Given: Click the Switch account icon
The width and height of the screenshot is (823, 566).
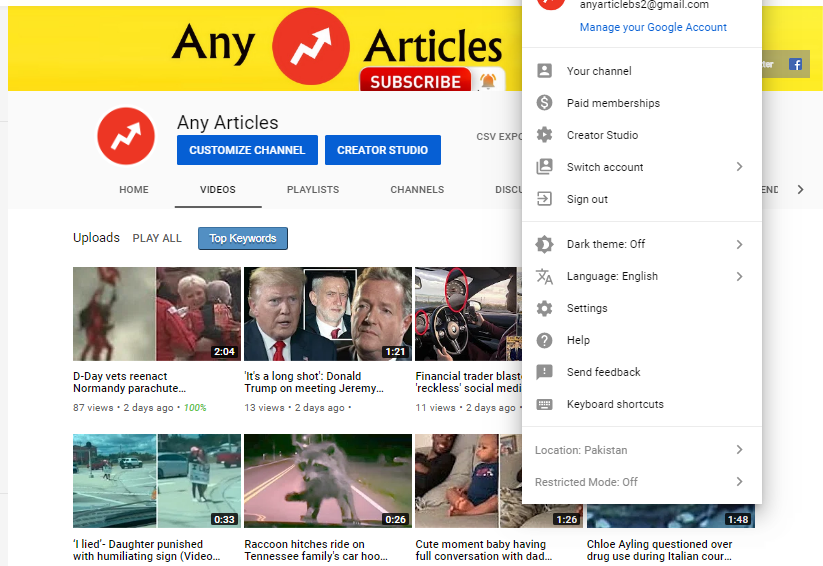Looking at the screenshot, I should pos(544,167).
